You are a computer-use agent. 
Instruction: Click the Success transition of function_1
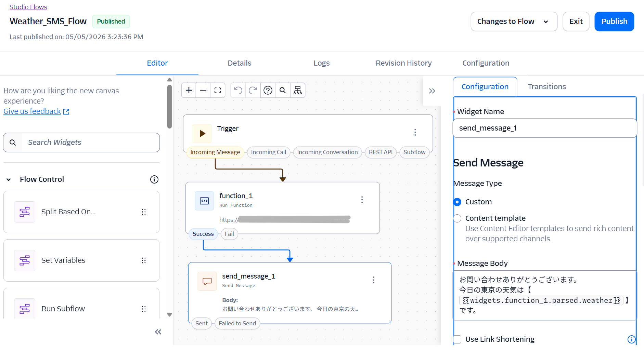pyautogui.click(x=203, y=234)
